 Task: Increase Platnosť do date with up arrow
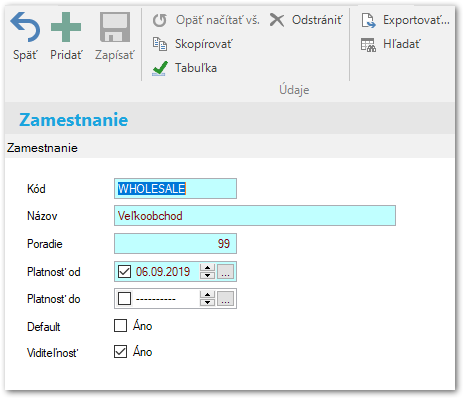pyautogui.click(x=208, y=295)
